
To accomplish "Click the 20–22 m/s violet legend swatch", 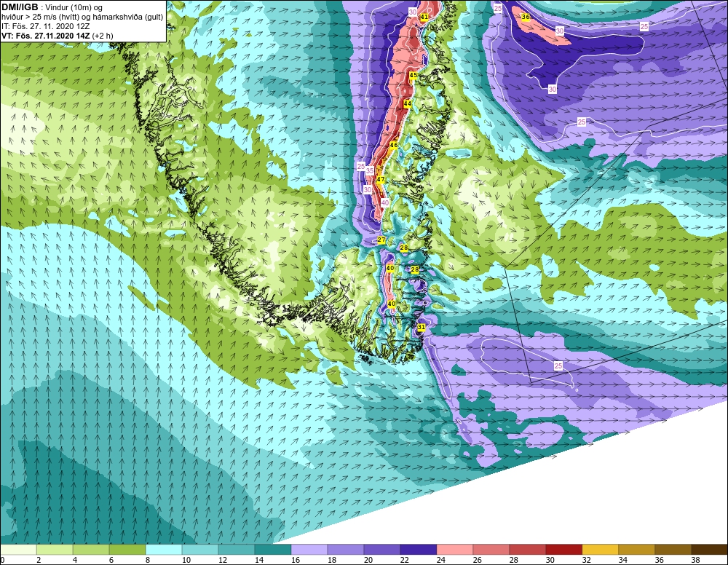I will click(x=382, y=550).
